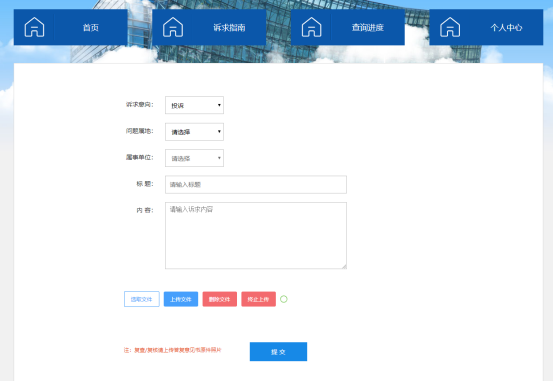Click the red 终止上传 button
This screenshot has width=553, height=382.
tap(259, 299)
